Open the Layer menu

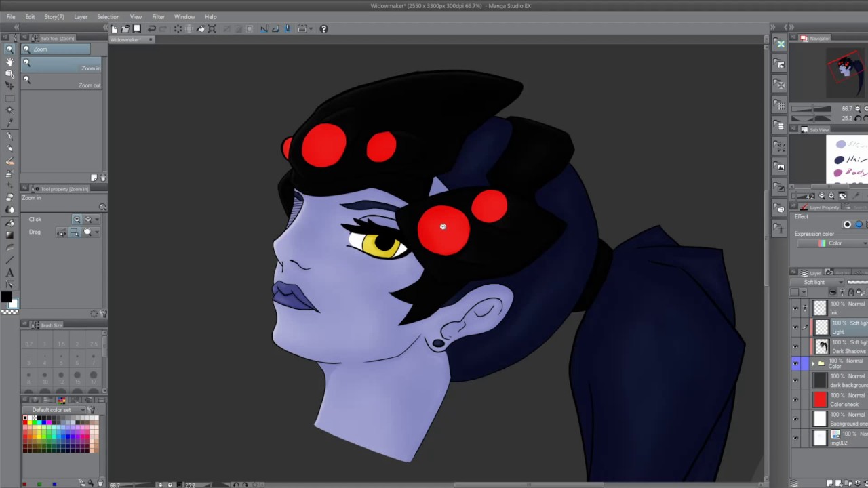pos(81,16)
